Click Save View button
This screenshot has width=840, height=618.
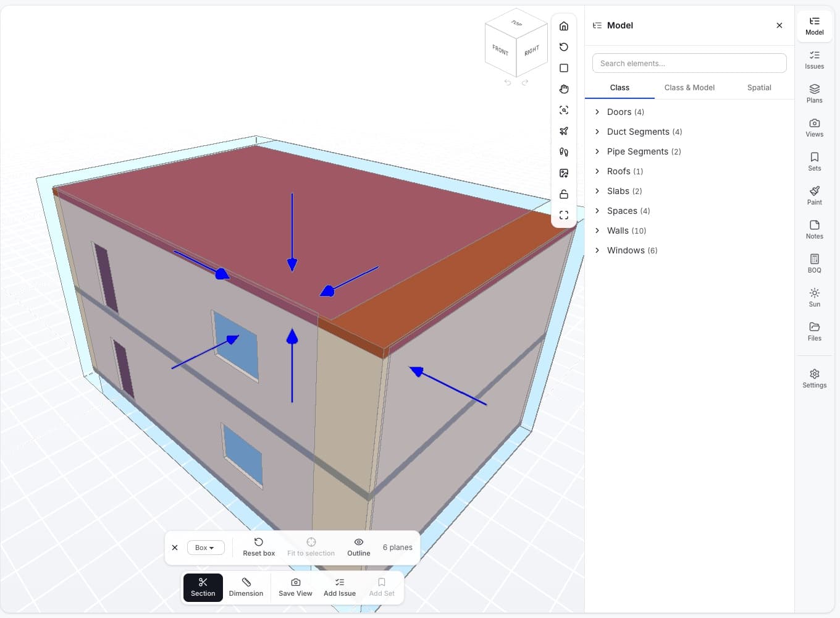(x=295, y=587)
